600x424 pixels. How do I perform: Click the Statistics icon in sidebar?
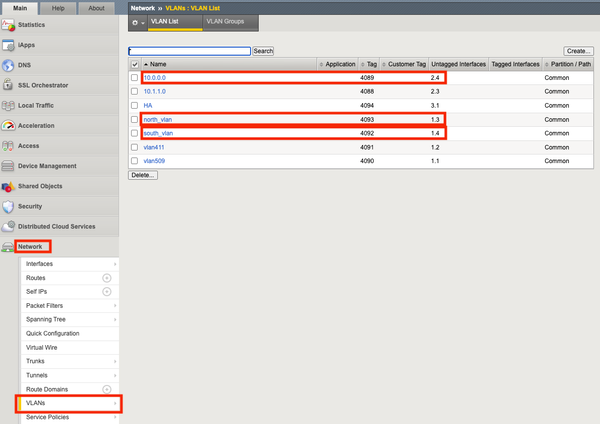click(9, 24)
